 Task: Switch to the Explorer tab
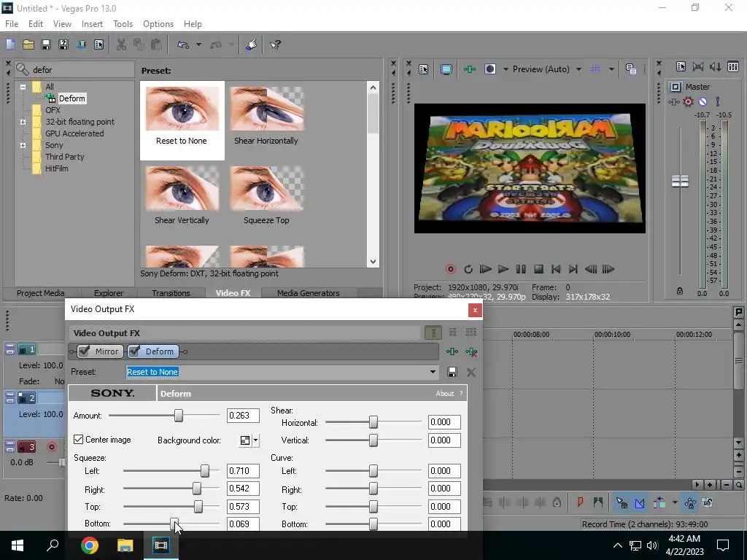click(x=109, y=293)
